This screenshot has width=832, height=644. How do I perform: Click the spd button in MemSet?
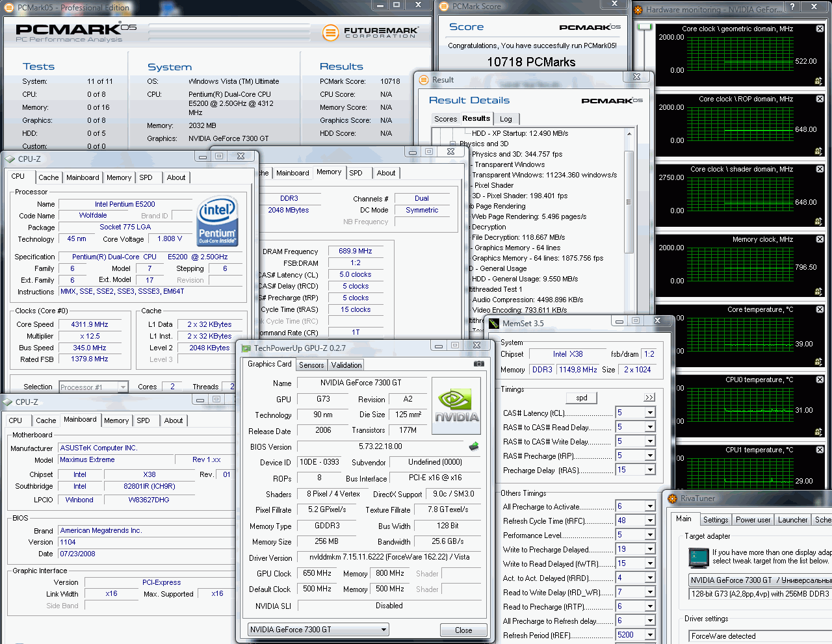pyautogui.click(x=582, y=398)
